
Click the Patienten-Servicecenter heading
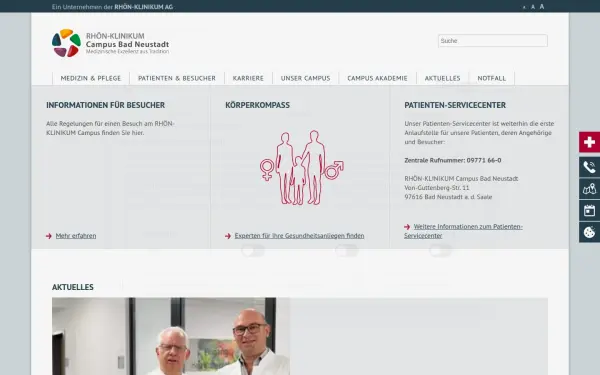click(455, 105)
